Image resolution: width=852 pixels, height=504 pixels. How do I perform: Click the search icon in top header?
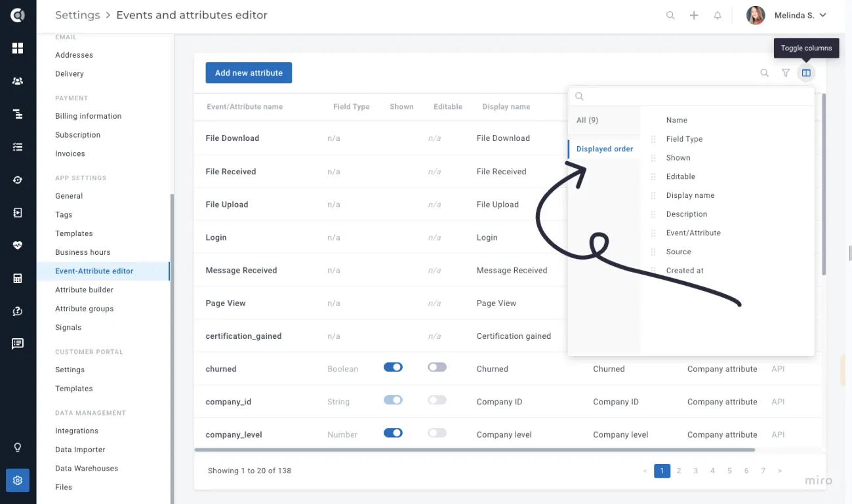pyautogui.click(x=670, y=15)
